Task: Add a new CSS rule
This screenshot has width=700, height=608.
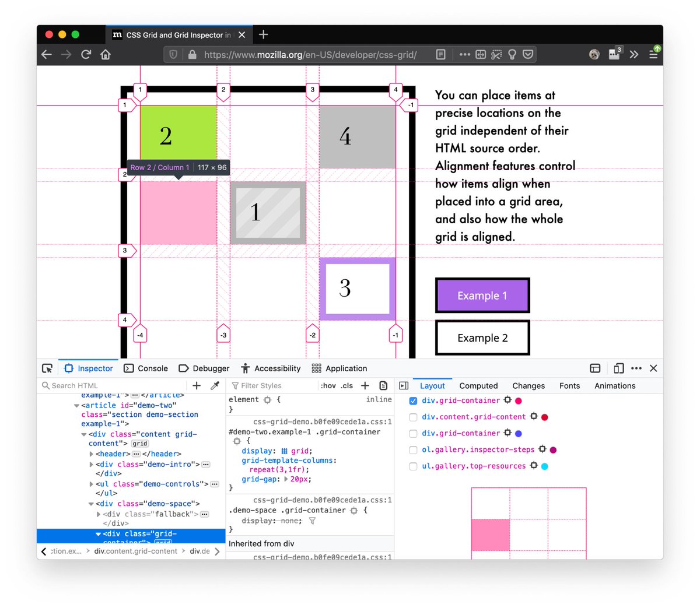Action: point(365,385)
